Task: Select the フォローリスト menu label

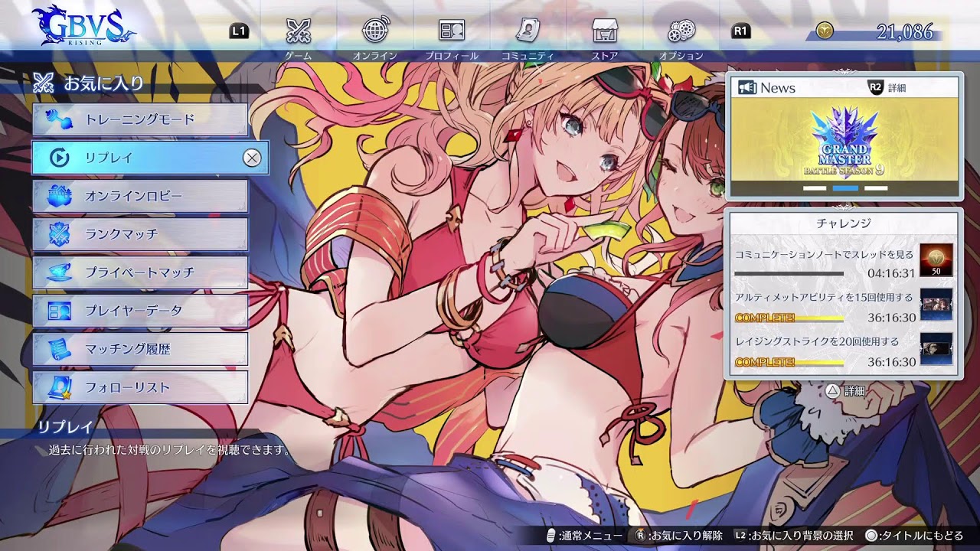Action: [127, 387]
